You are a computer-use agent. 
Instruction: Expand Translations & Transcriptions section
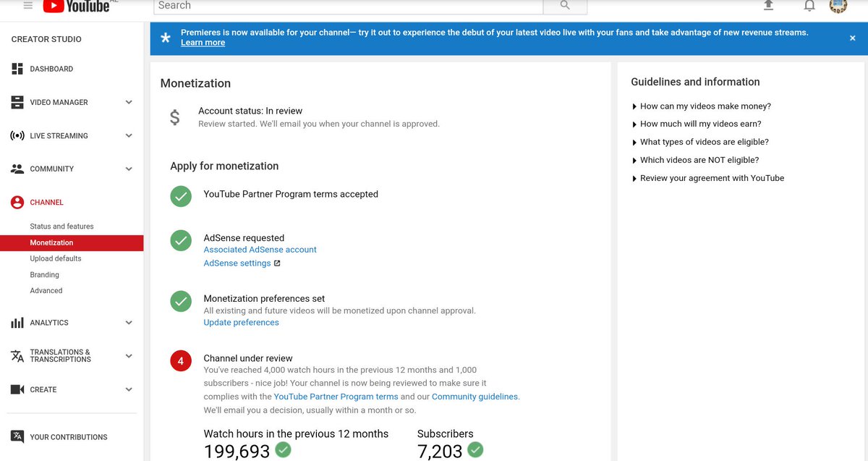tap(129, 356)
